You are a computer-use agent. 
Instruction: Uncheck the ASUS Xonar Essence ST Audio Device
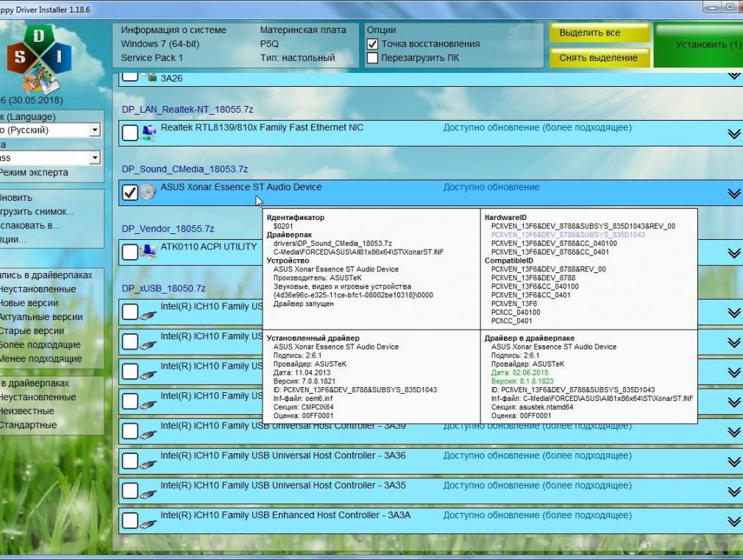pos(129,193)
